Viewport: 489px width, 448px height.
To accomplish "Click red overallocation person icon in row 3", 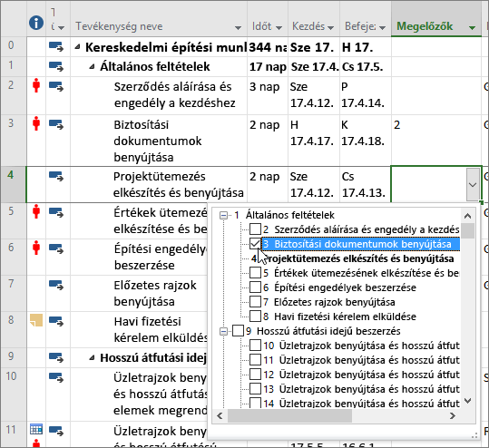I will point(36,123).
